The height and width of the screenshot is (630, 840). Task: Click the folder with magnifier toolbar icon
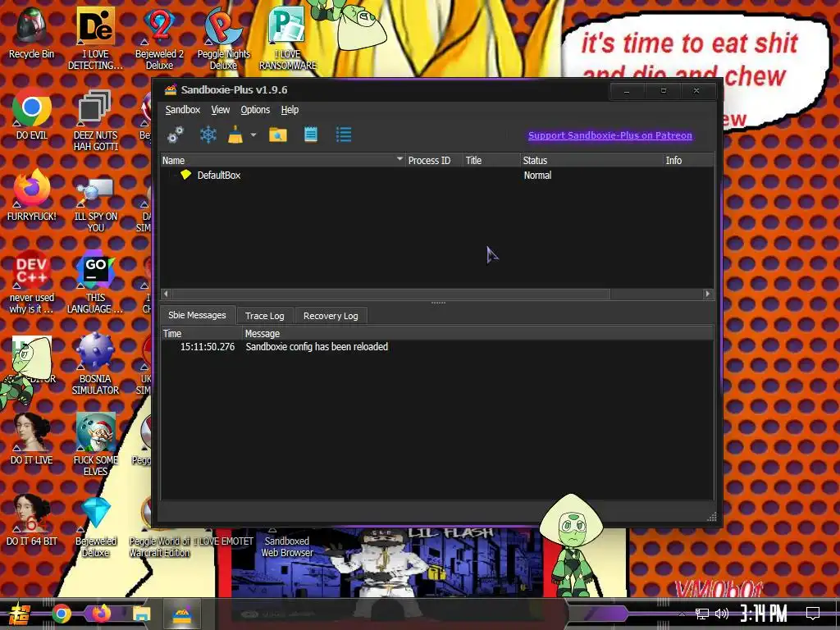pyautogui.click(x=277, y=135)
